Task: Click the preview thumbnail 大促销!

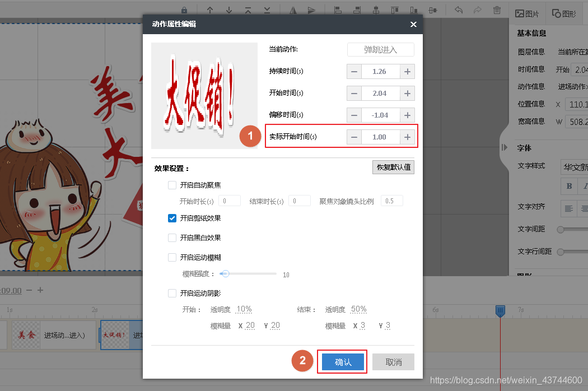Action: point(204,96)
